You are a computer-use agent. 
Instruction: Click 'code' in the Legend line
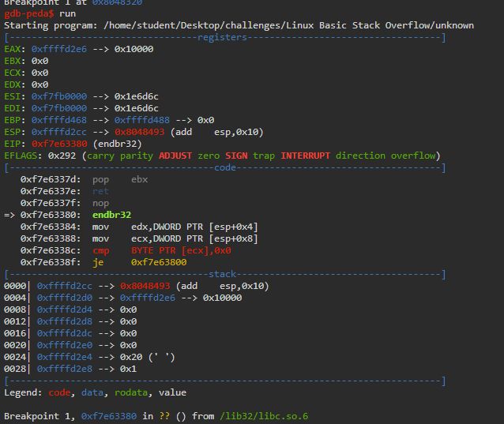point(59,392)
